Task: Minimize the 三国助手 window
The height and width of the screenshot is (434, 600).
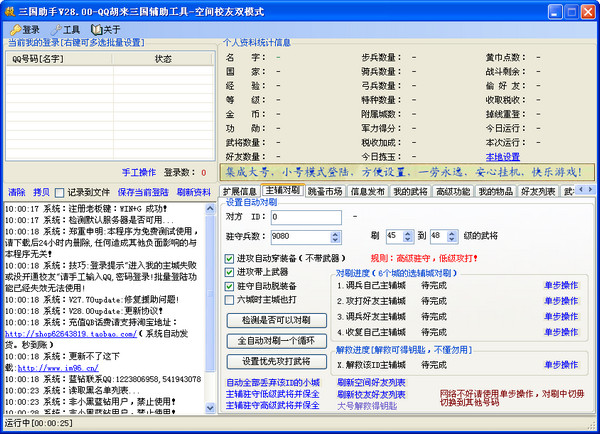Action: [x=555, y=12]
